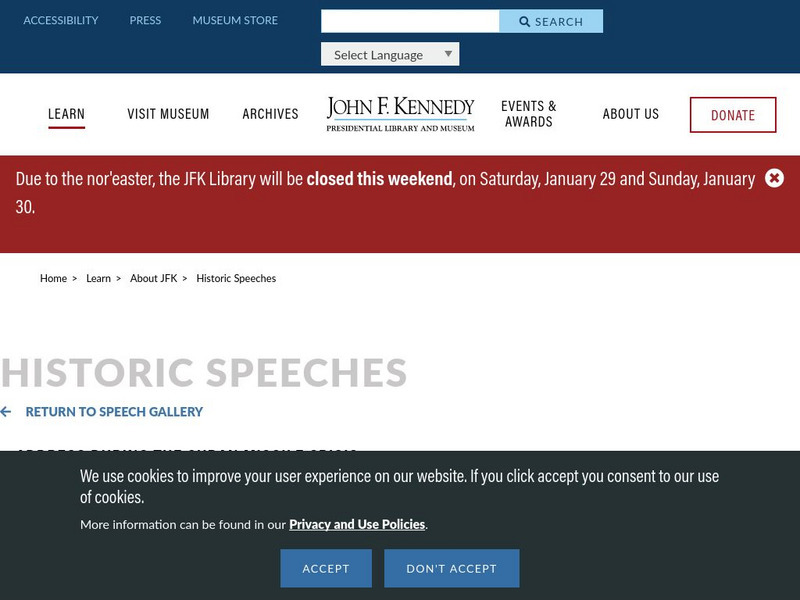Click Return to Speech Gallery link
Image resolution: width=800 pixels, height=600 pixels.
coord(114,412)
